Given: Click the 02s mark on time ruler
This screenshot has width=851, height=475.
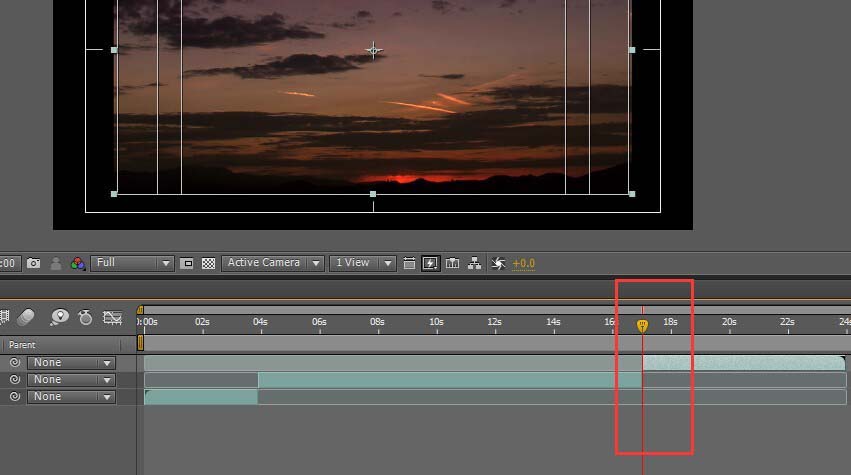Looking at the screenshot, I should tap(202, 322).
